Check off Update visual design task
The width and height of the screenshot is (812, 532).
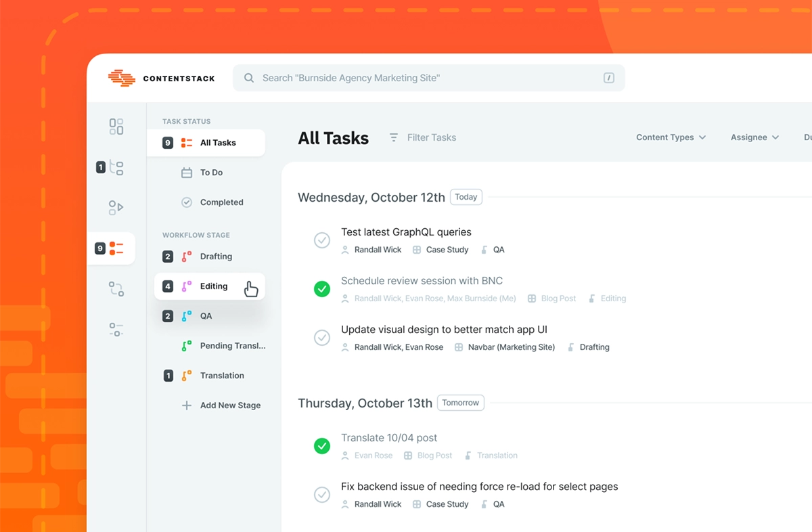[x=322, y=338]
